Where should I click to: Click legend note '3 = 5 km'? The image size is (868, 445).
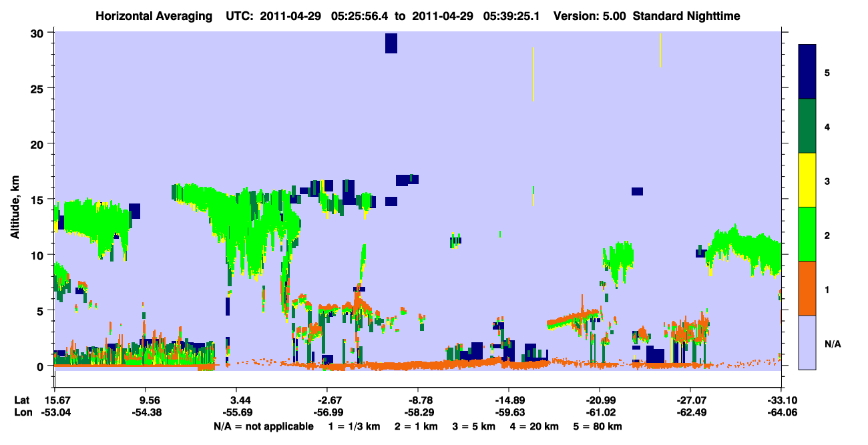(x=475, y=426)
